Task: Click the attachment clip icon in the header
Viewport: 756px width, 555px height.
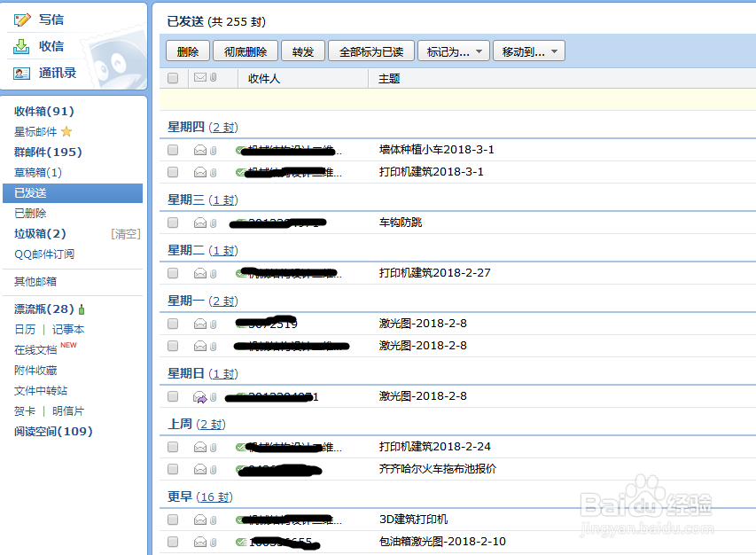Action: click(x=213, y=77)
